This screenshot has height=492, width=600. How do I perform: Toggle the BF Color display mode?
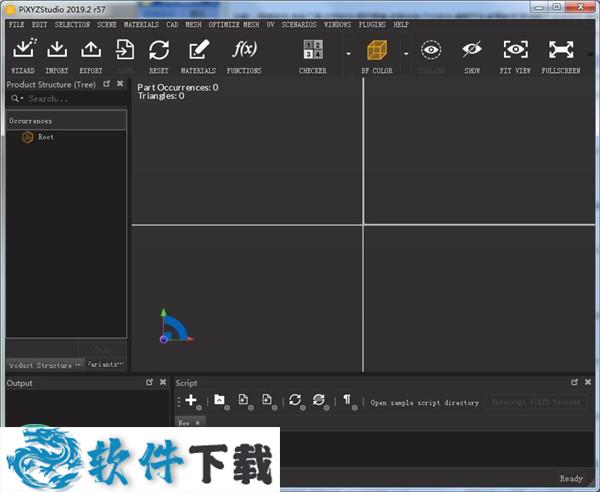pyautogui.click(x=376, y=50)
